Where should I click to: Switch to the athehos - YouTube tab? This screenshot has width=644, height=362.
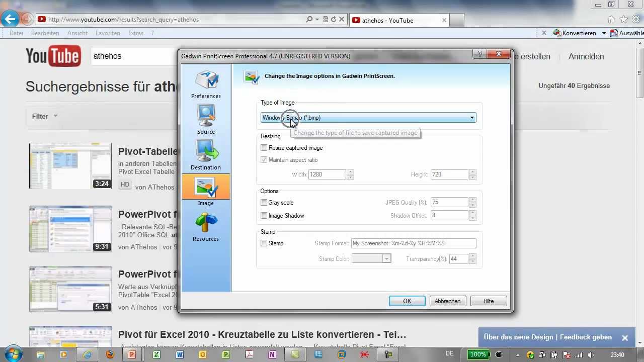(x=399, y=20)
